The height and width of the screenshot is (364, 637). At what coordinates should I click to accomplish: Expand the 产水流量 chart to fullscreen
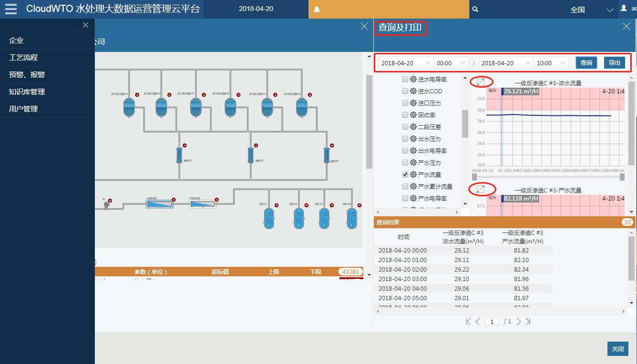pos(482,189)
